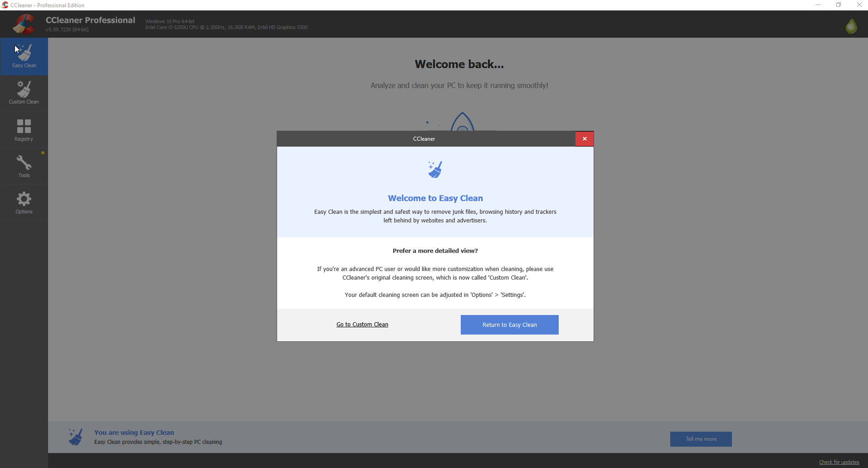Minimize the CCleaner window
Image resolution: width=868 pixels, height=468 pixels.
point(818,5)
